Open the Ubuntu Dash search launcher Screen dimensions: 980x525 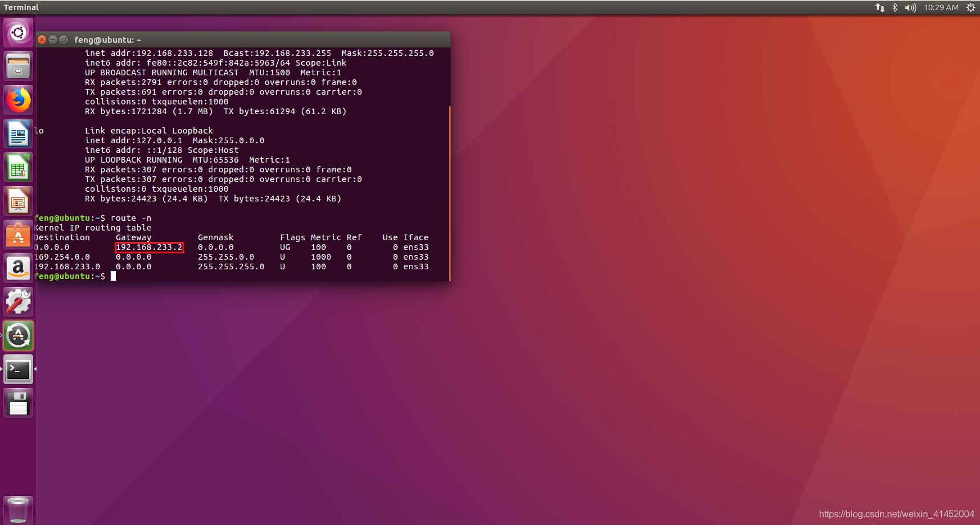(x=18, y=33)
